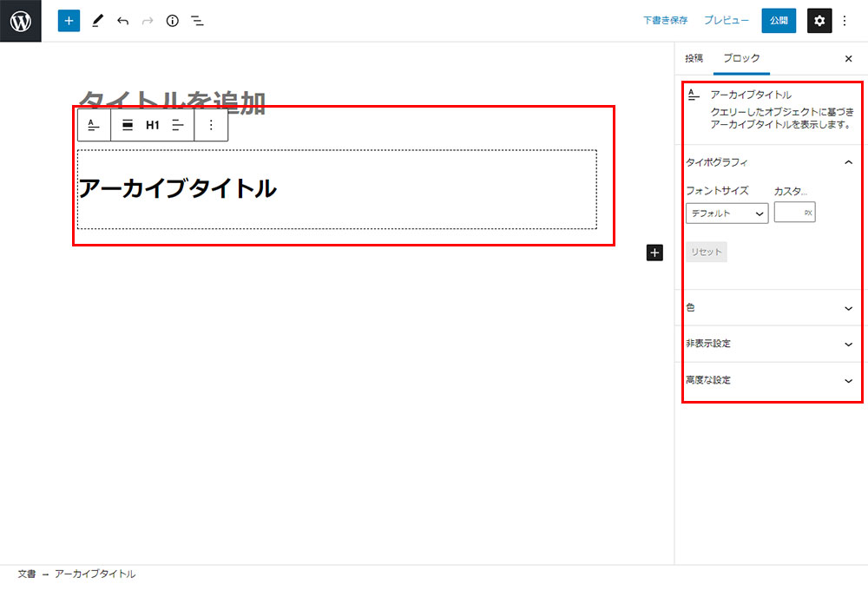868x604 pixels.
Task: Click the custom font size px field
Action: click(789, 213)
